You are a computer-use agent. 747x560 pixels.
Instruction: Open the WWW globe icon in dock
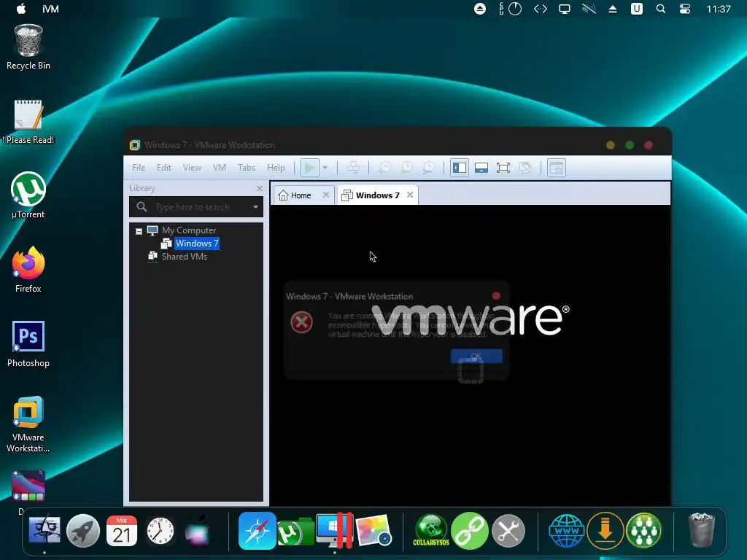tap(566, 531)
